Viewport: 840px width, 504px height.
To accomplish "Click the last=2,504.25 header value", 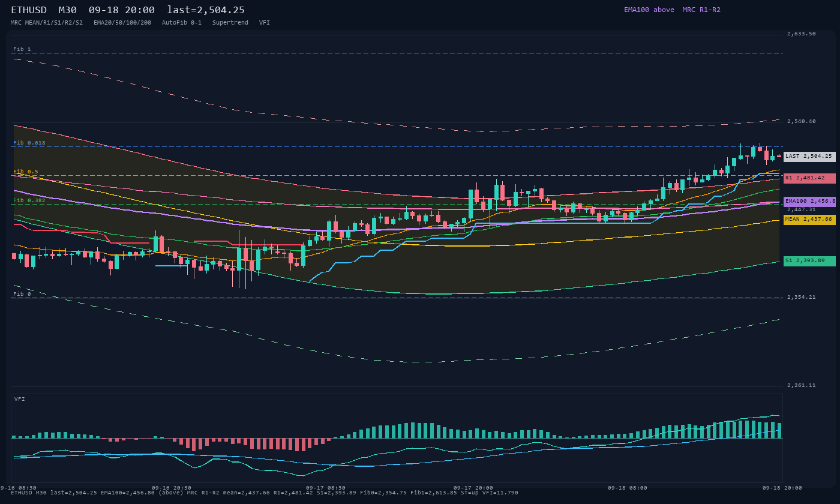I will 206,10.
